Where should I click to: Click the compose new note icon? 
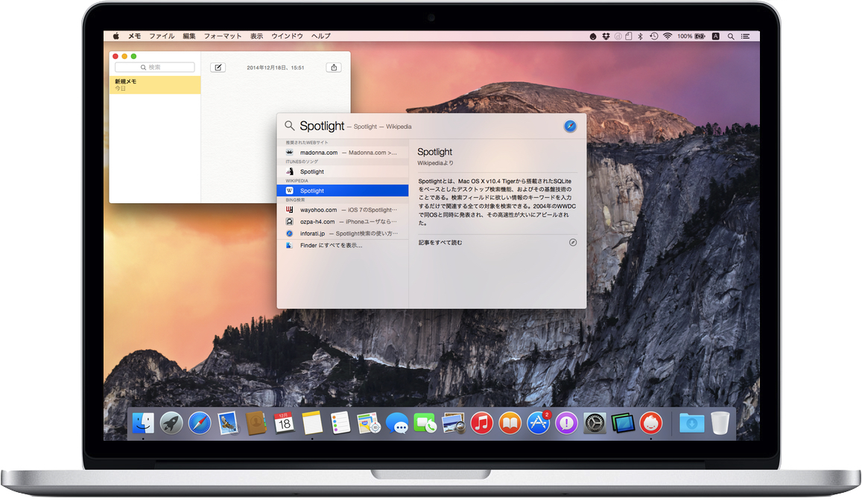[218, 68]
